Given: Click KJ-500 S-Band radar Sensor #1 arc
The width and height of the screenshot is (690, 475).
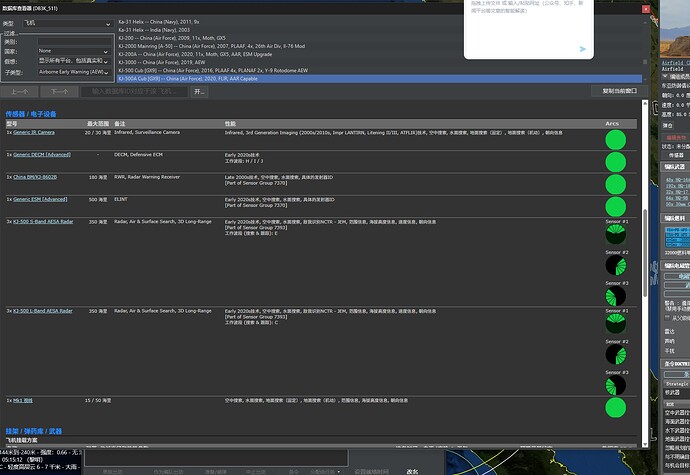Looking at the screenshot, I should (615, 235).
